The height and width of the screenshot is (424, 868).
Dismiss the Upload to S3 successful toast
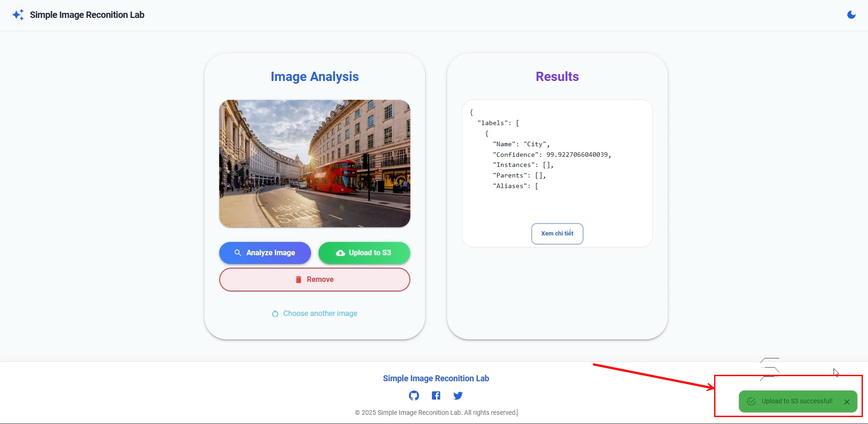(847, 401)
